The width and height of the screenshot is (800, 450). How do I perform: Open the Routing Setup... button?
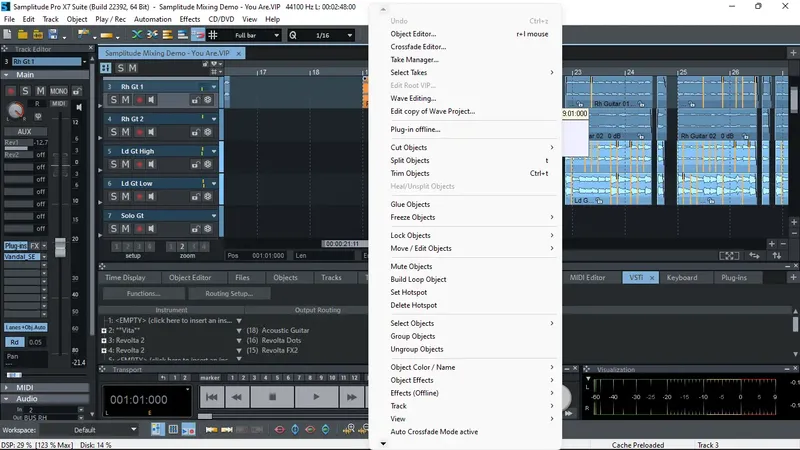(x=229, y=293)
